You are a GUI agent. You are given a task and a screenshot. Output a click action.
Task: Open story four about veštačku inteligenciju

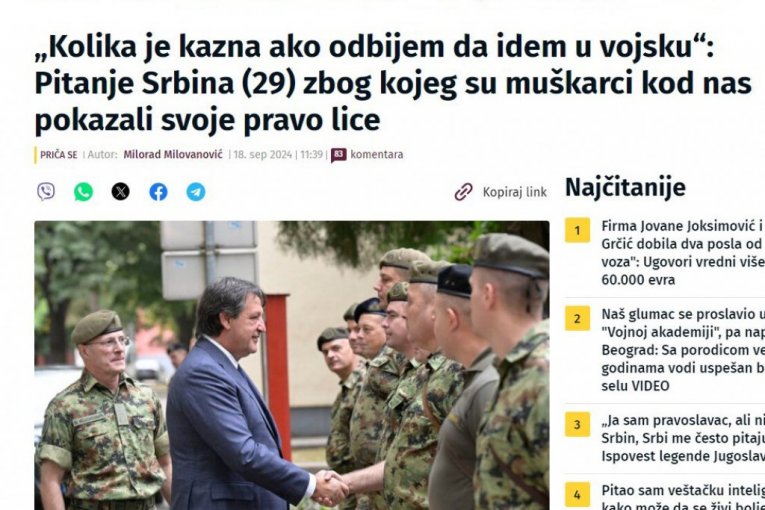[683, 496]
